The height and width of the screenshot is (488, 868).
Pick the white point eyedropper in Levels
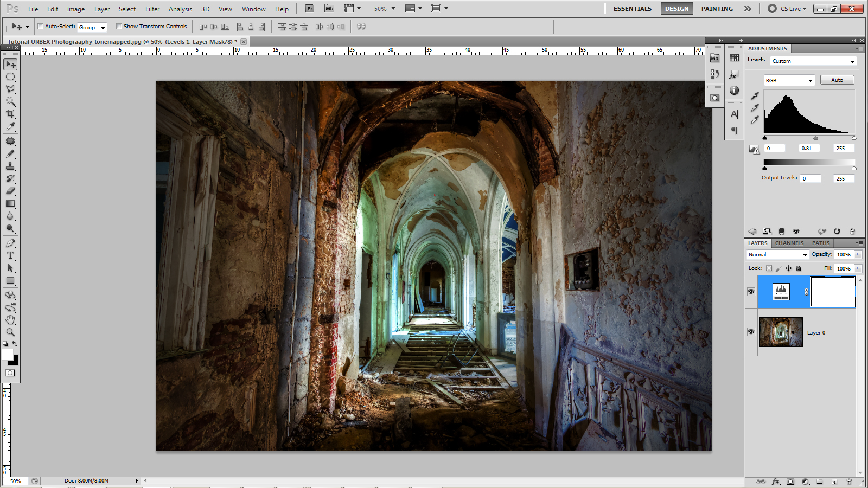coord(755,120)
